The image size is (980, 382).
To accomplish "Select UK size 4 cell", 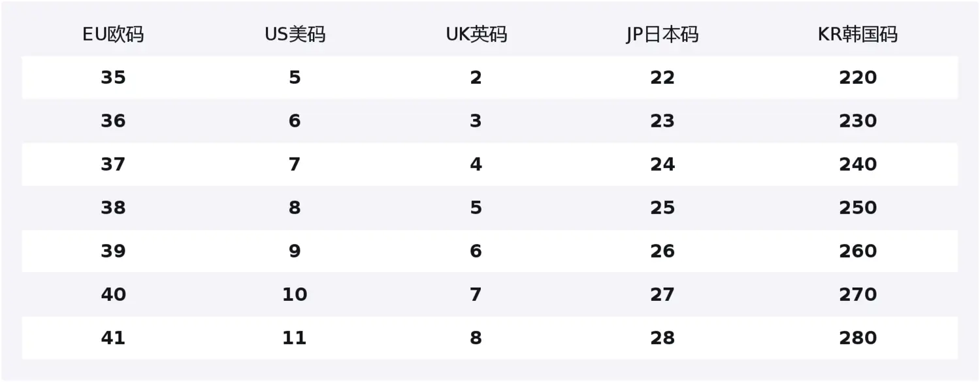I will point(476,164).
